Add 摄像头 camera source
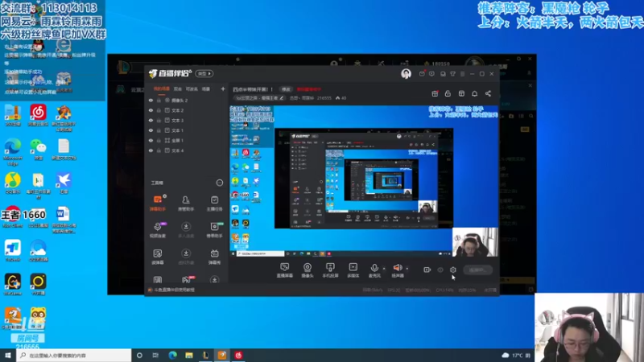Screen dimensions: 644x362 point(308,270)
